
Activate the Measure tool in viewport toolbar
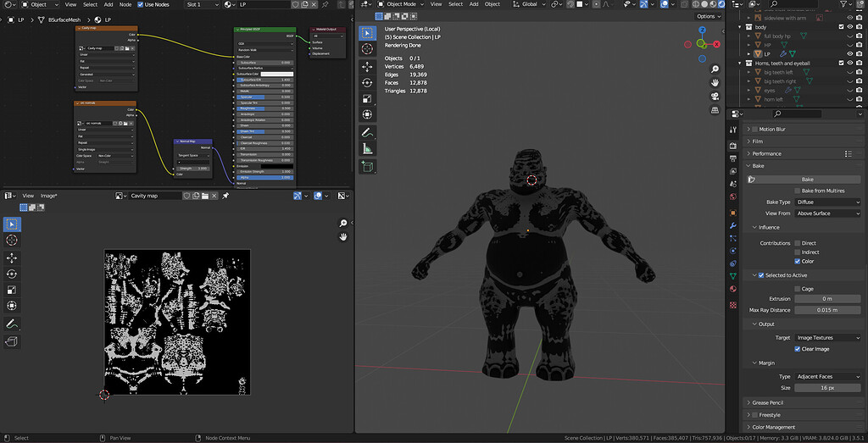click(367, 148)
